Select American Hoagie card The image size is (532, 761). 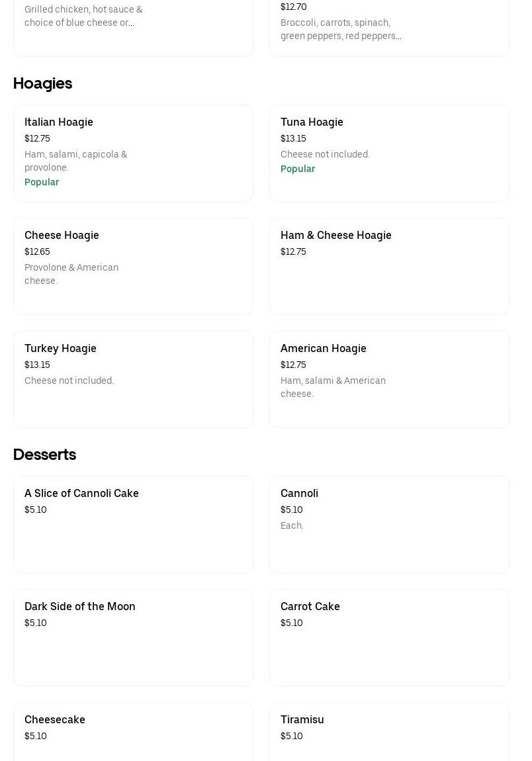(389, 379)
